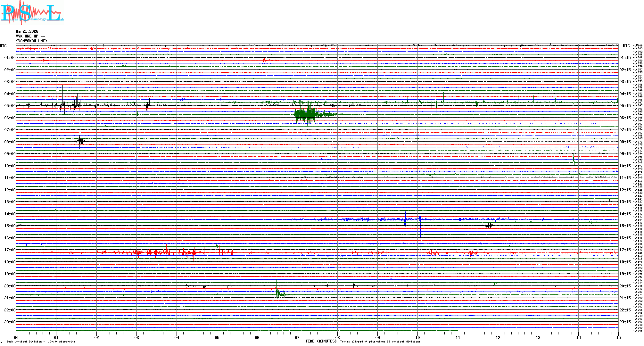Viewport: 644px width, 346px height.
Task: Click the small red event on 01:00 trace
Action: 264,60
